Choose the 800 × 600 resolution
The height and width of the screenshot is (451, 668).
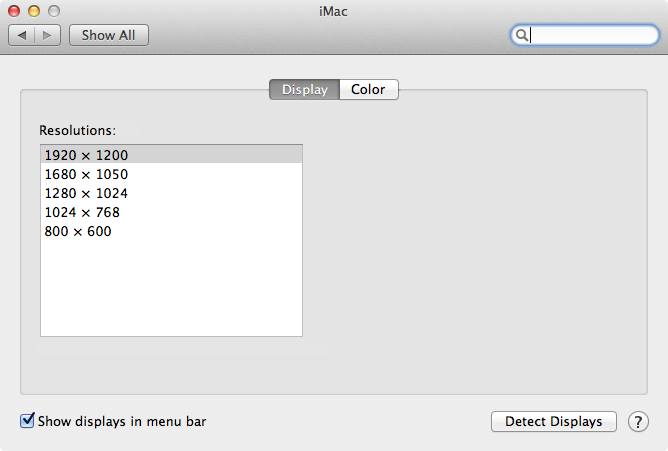(x=171, y=231)
